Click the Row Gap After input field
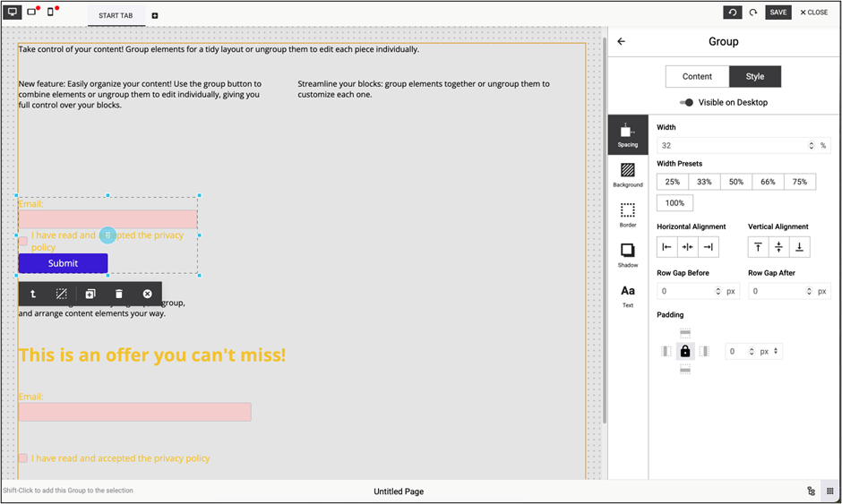Screen dimensions: 842x504 (776, 291)
